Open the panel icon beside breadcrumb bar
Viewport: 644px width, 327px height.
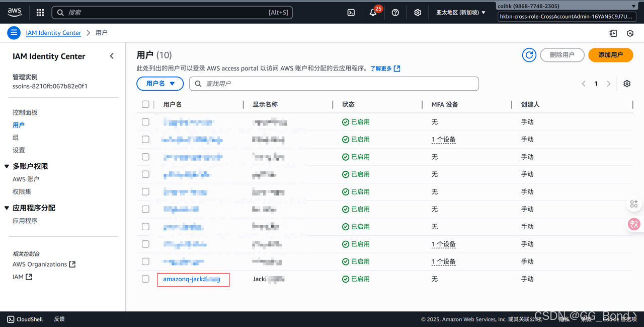click(x=613, y=33)
